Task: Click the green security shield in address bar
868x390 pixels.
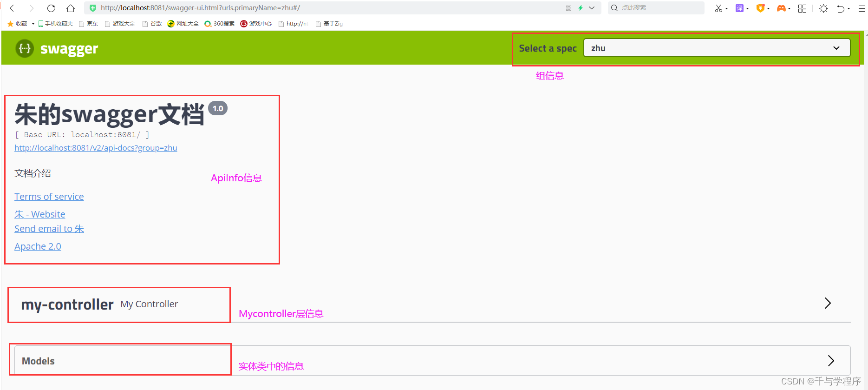Action: click(93, 8)
